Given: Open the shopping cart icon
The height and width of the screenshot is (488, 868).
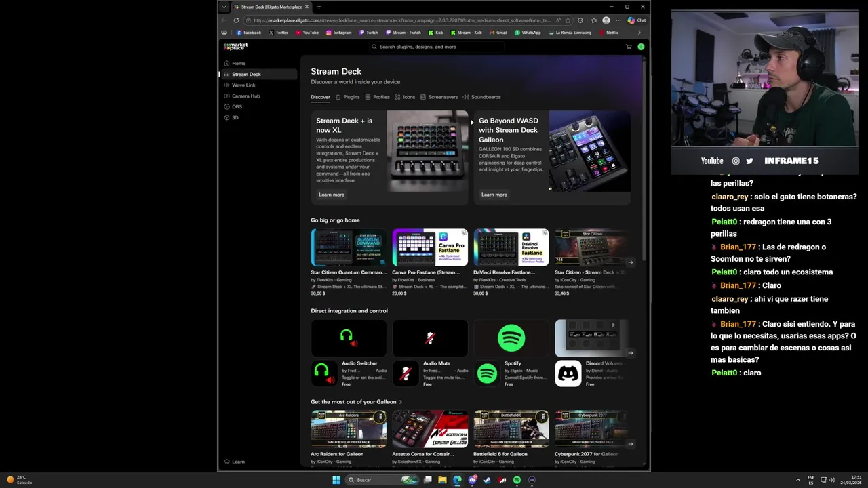Looking at the screenshot, I should point(629,47).
